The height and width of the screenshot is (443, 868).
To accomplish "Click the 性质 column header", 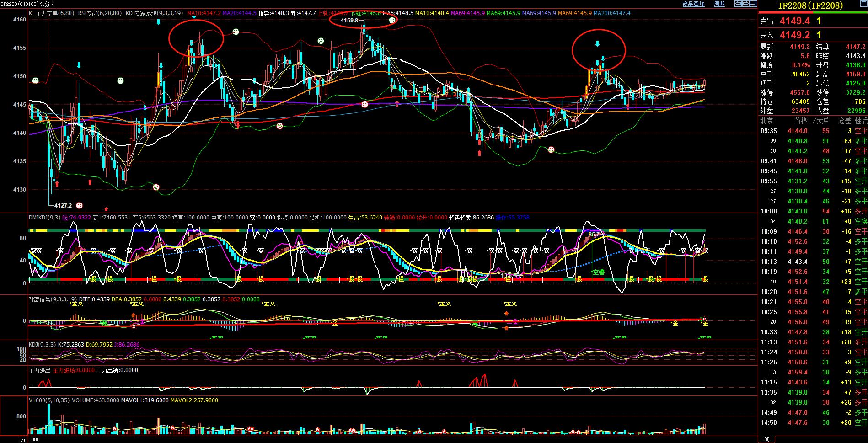I will click(x=861, y=121).
